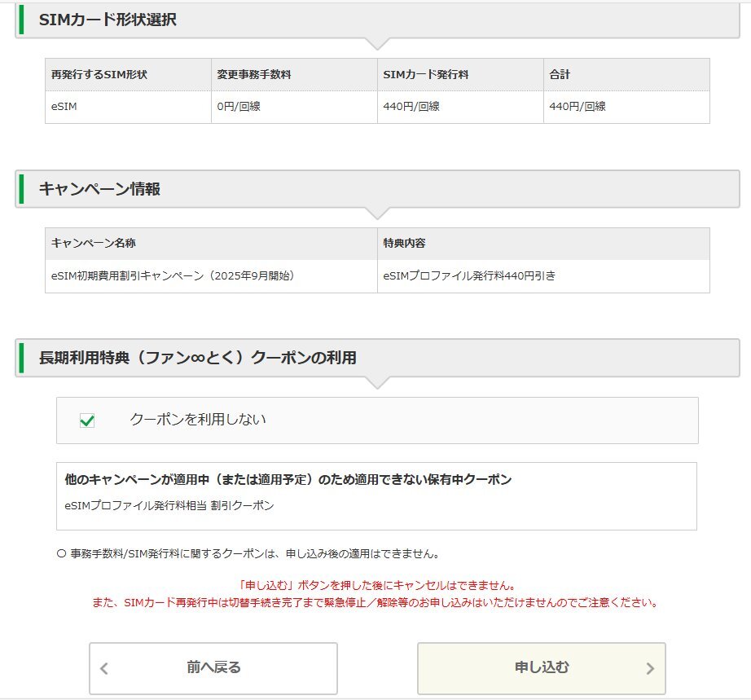The image size is (751, 700).
Task: Click the eSIMプロファイル発行料相当 割引クーポン entry
Action: (169, 505)
